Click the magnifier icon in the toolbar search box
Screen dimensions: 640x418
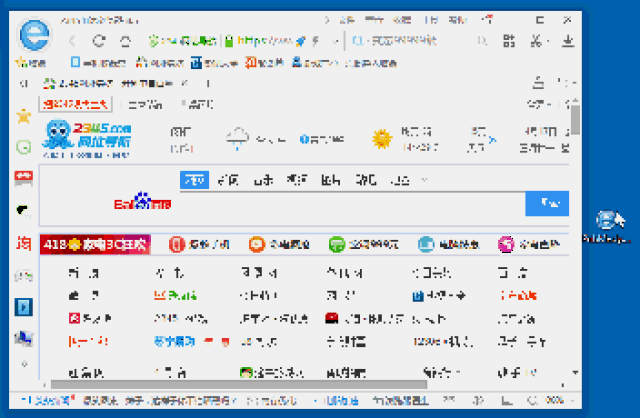482,40
